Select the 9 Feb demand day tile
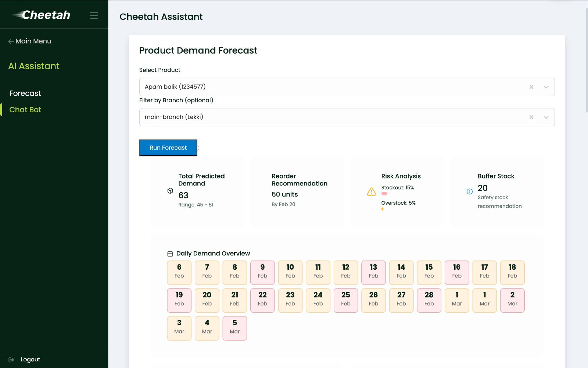This screenshot has width=588, height=368. tap(262, 273)
